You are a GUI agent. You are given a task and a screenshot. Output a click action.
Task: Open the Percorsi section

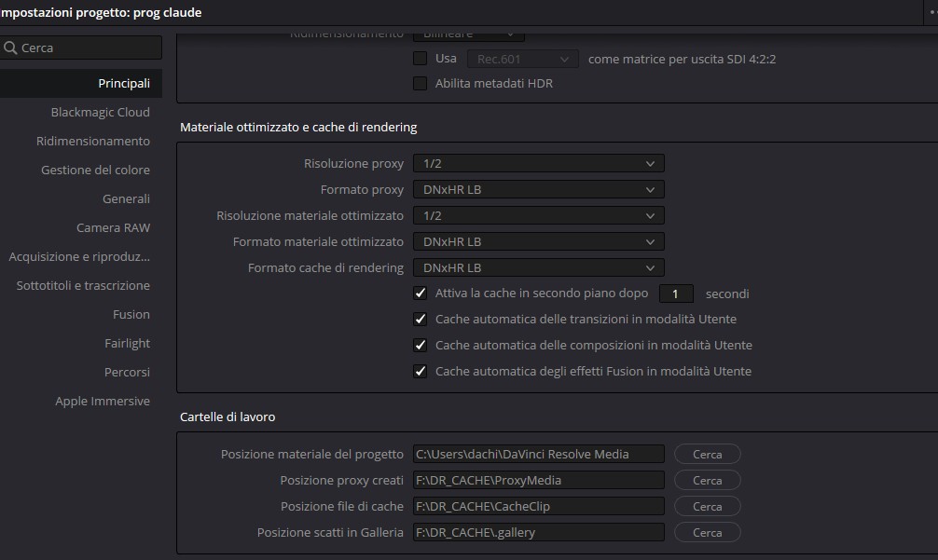(x=127, y=373)
